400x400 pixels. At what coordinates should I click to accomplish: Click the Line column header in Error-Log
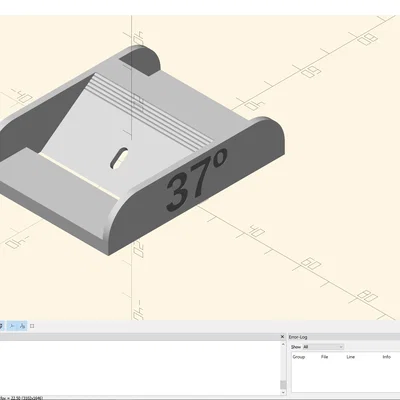[351, 357]
